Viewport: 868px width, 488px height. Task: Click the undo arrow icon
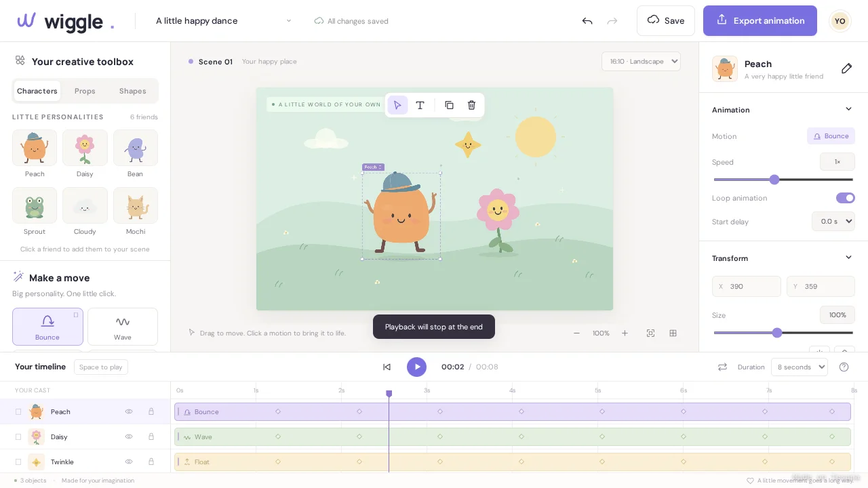tap(587, 21)
